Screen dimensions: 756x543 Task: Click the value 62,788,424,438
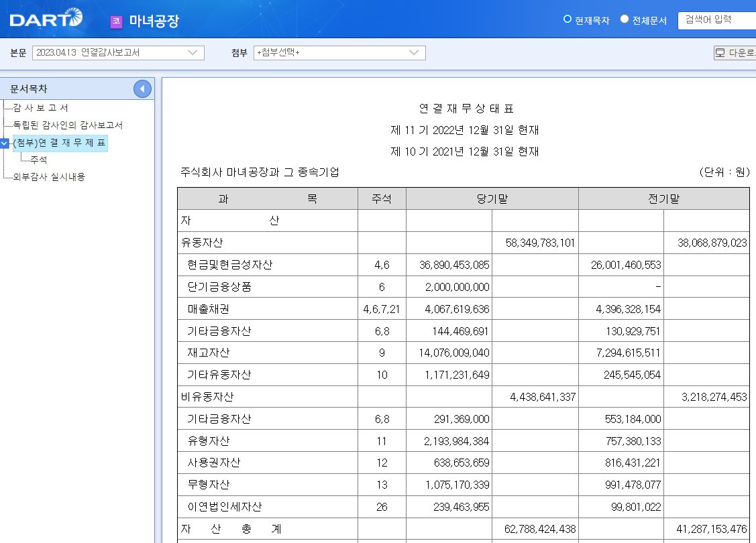pyautogui.click(x=540, y=530)
